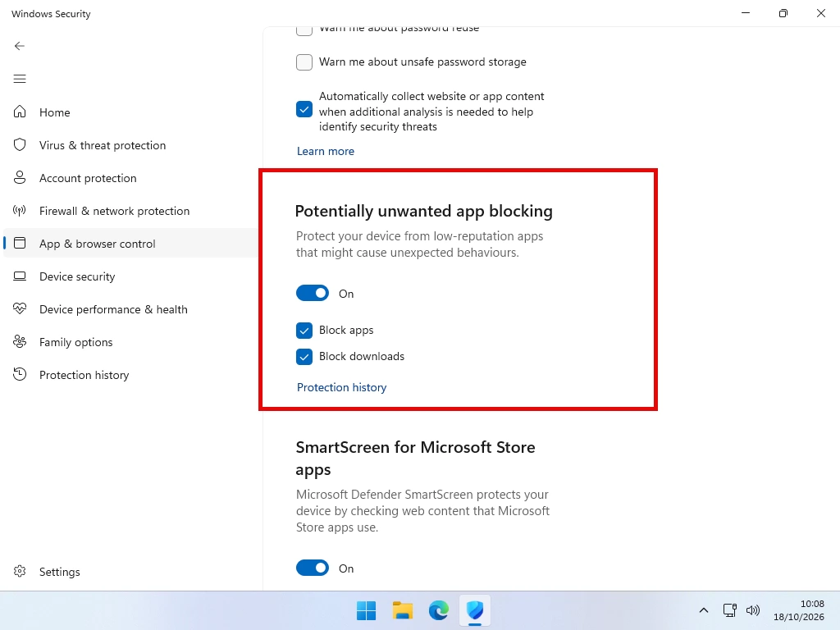The image size is (840, 630).
Task: Restore down the Windows Security window
Action: [783, 13]
